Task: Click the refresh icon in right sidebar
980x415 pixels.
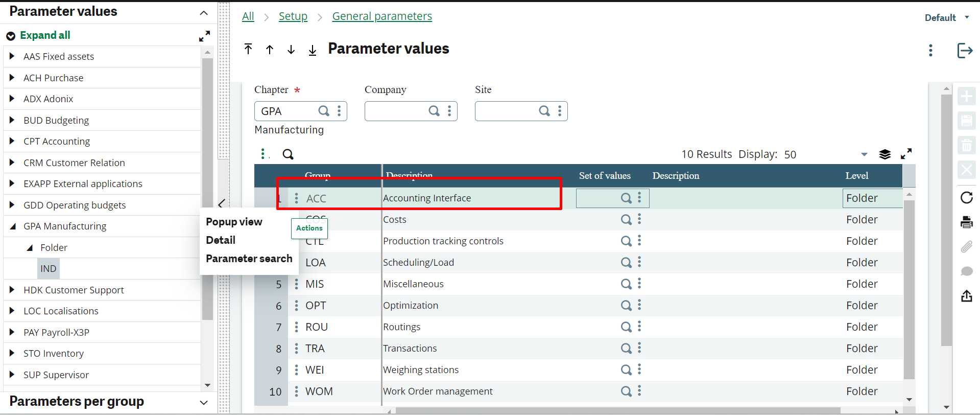Action: coord(966,198)
